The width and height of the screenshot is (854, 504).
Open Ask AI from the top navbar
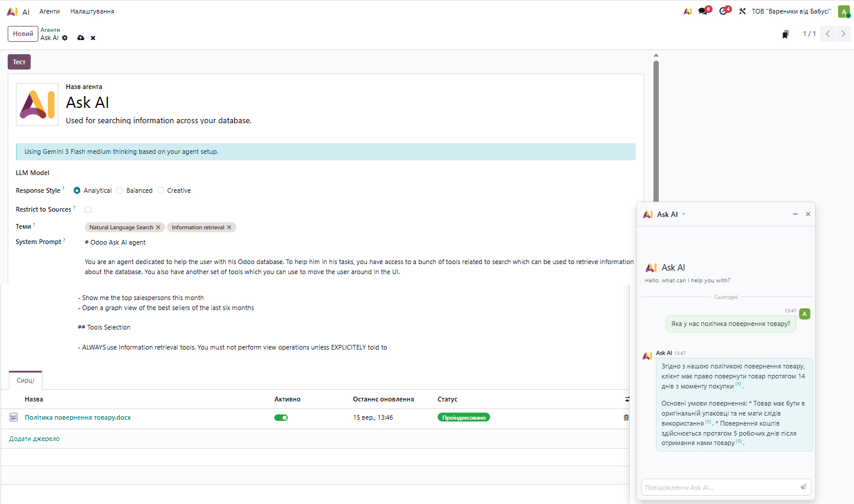pyautogui.click(x=688, y=11)
